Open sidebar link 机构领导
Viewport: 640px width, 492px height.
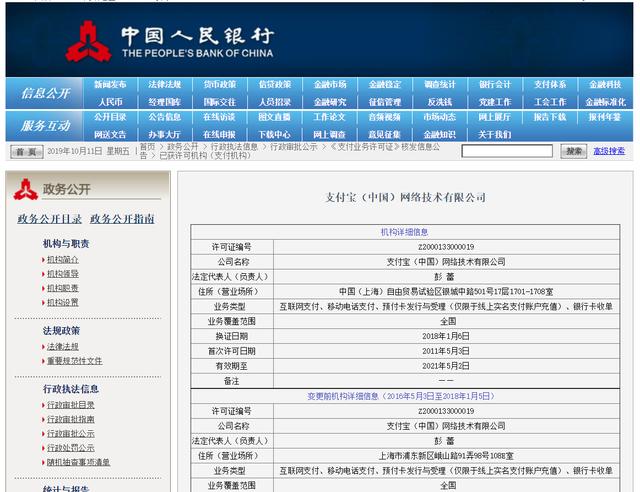pyautogui.click(x=62, y=274)
